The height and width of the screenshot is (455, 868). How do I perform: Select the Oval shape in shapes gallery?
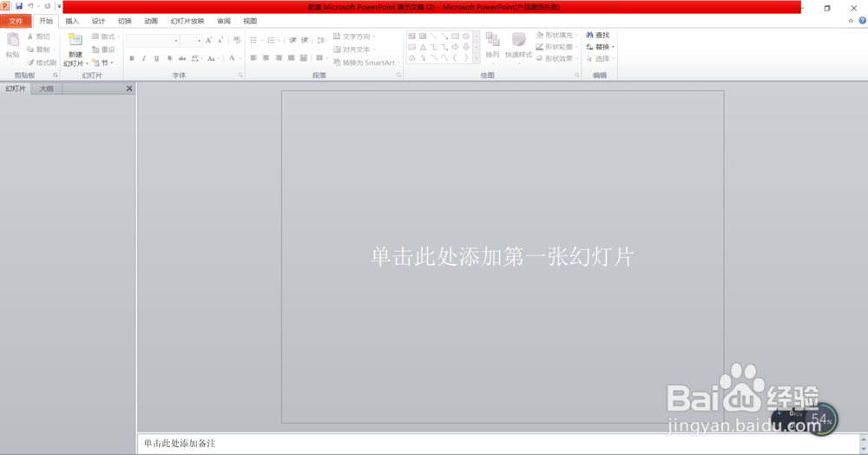point(466,36)
